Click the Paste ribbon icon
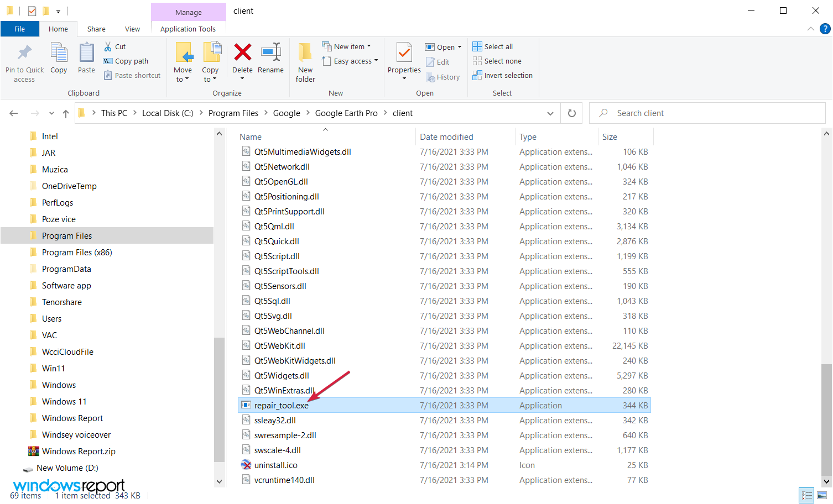 coord(86,53)
